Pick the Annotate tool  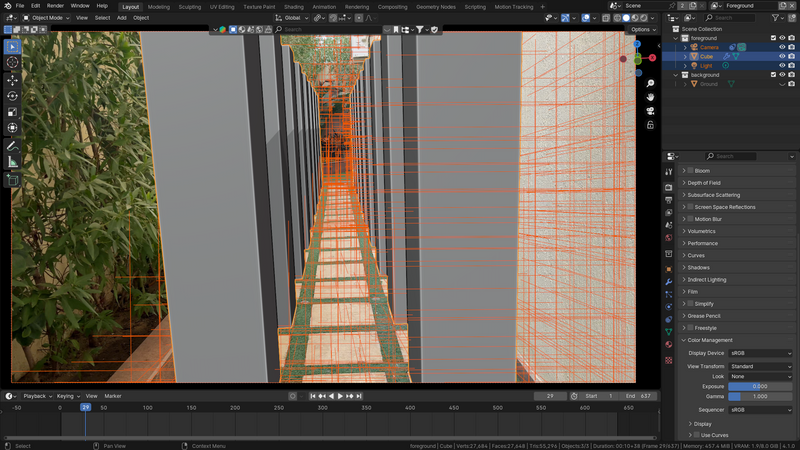click(12, 146)
